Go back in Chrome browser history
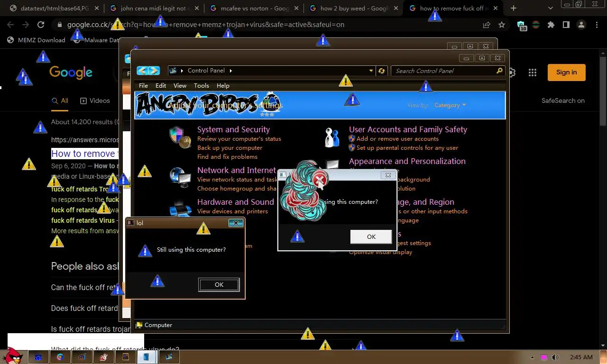 click(x=10, y=25)
